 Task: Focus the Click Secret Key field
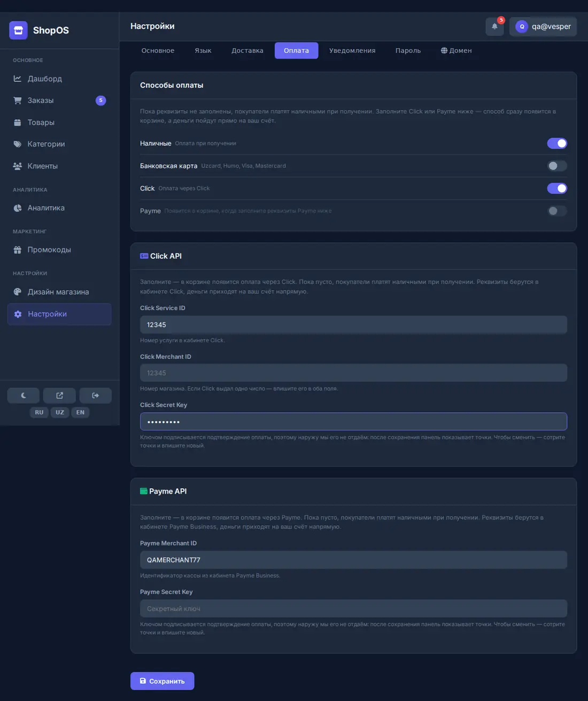(x=353, y=421)
